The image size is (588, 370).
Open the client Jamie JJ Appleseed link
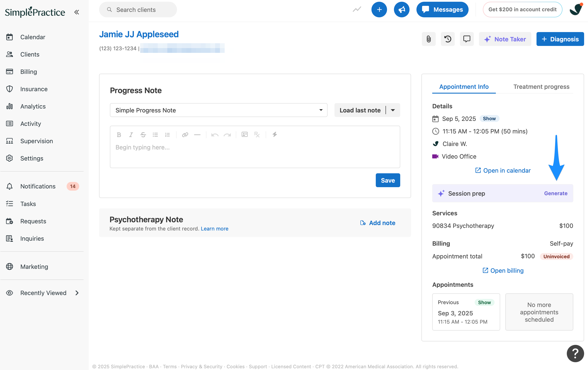[139, 34]
